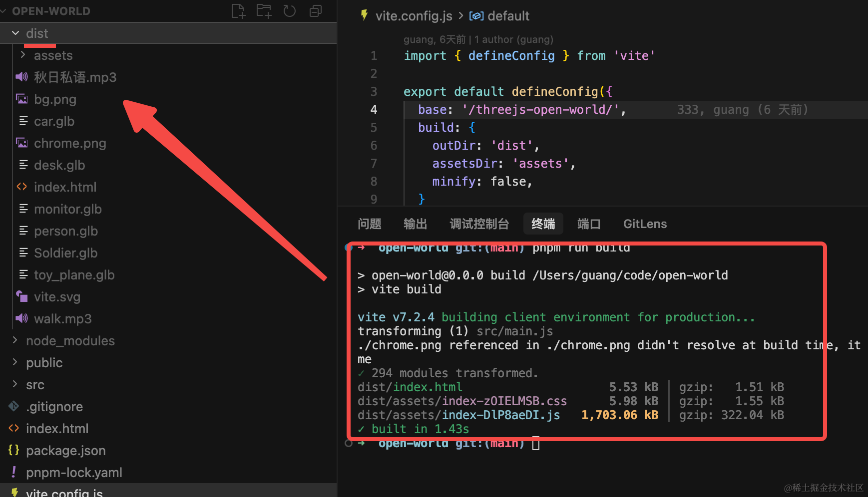Viewport: 868px width, 497px height.
Task: Click 'defineConfig' import on line 1
Action: [x=511, y=56]
